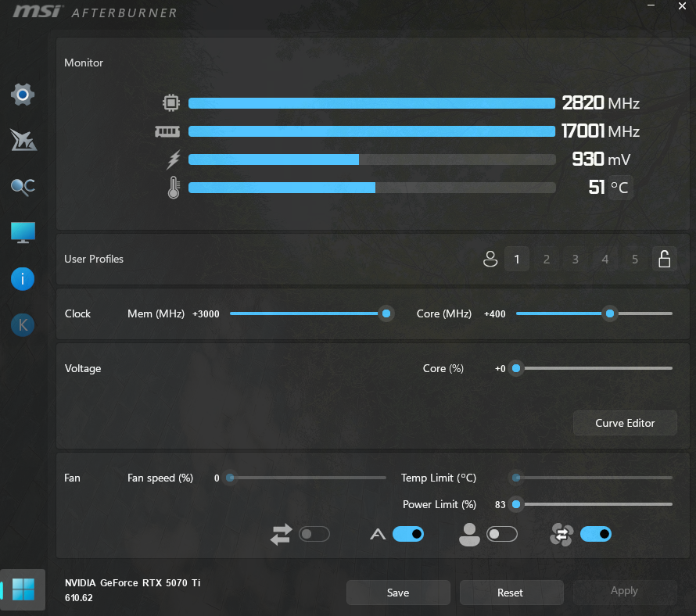Open Settings gear icon in sidebar

23,95
